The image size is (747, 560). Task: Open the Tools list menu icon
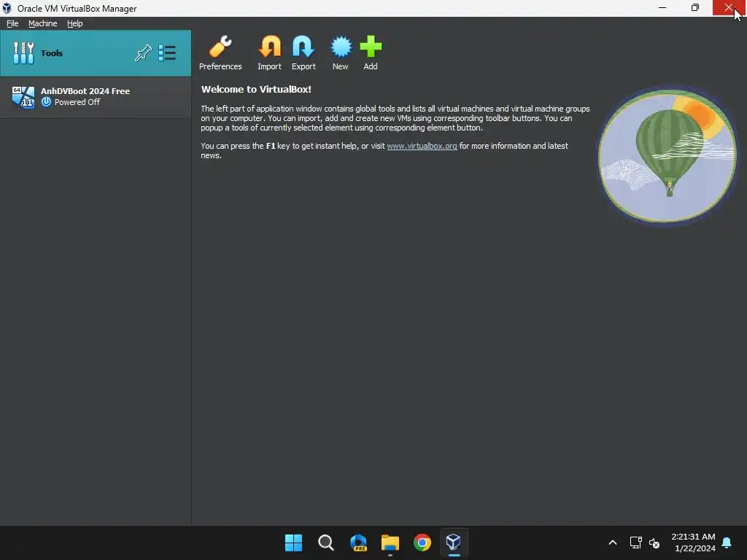pyautogui.click(x=167, y=52)
